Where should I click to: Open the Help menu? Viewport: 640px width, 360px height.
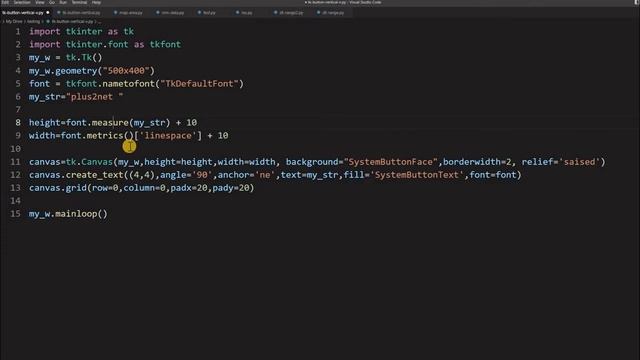coord(96,2)
